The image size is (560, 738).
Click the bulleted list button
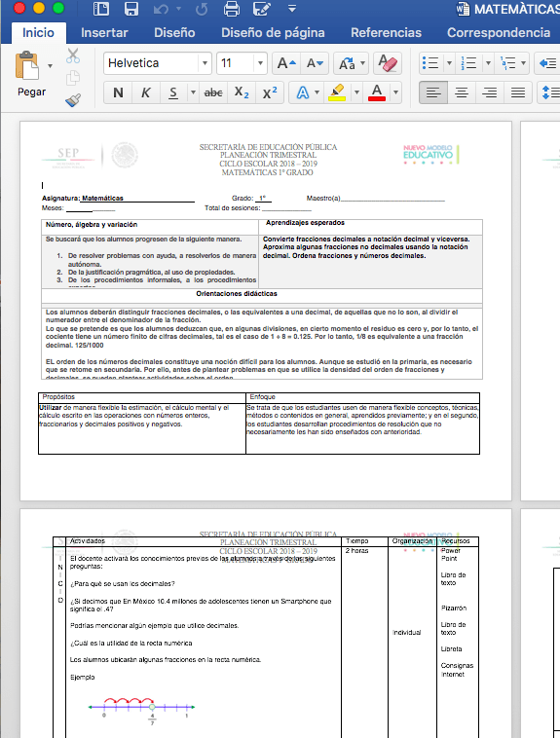[430, 63]
